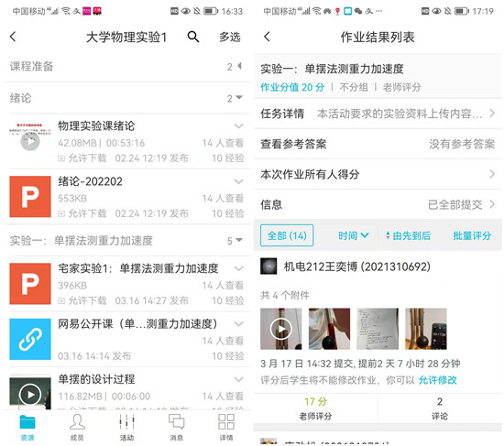This screenshot has height=446, width=504.
Task: Switch to the 资源 resources tab
Action: click(x=27, y=427)
